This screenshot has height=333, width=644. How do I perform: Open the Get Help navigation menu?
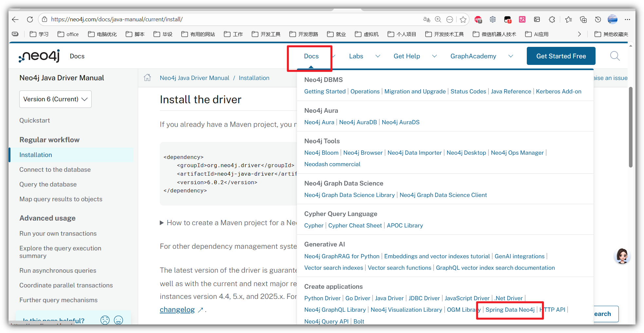point(407,56)
